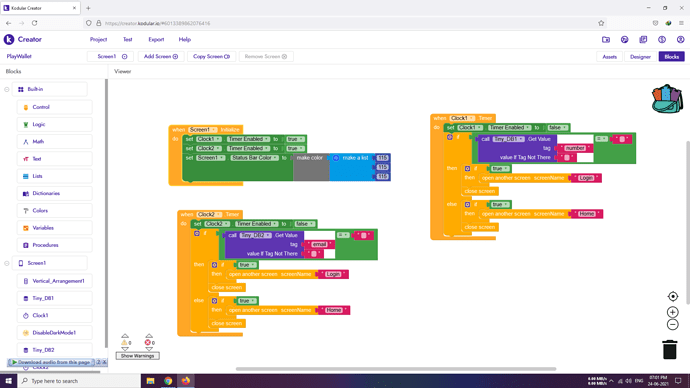The width and height of the screenshot is (690, 388).
Task: Reload the page in the browser
Action: point(34,23)
